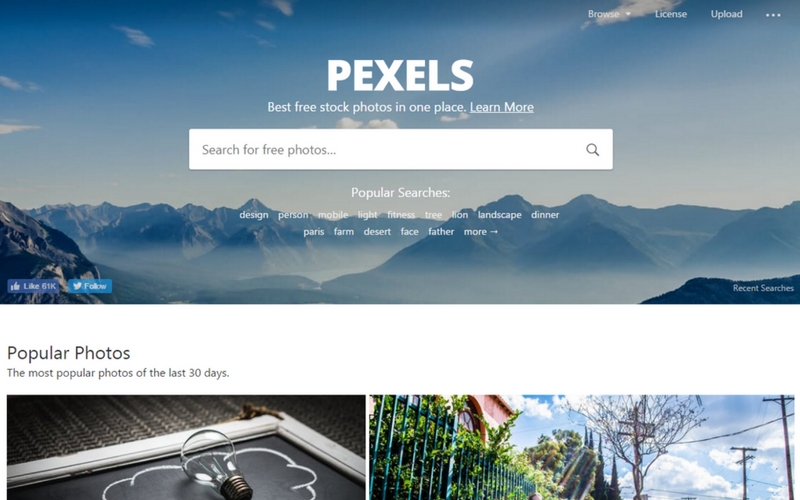
Task: Pick the 'father' popular search tag
Action: [441, 232]
